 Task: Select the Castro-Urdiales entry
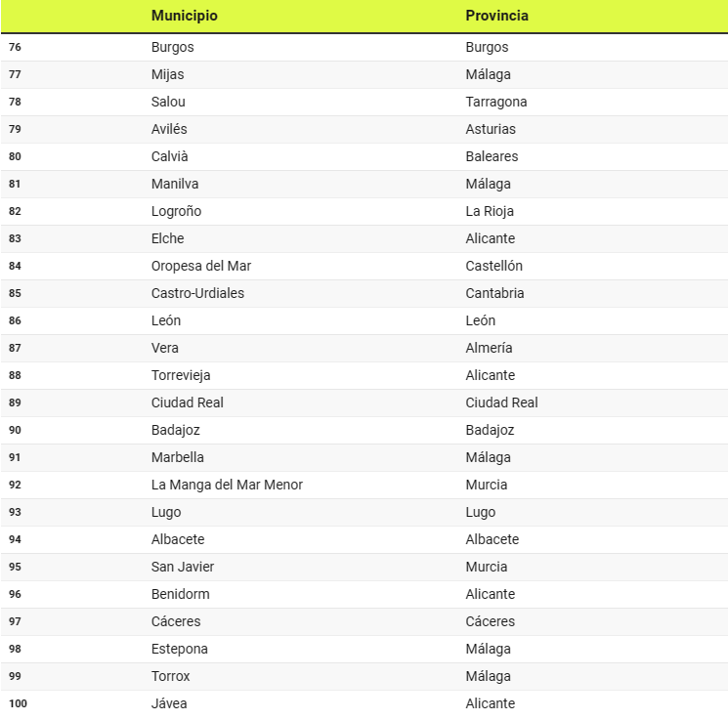[198, 293]
